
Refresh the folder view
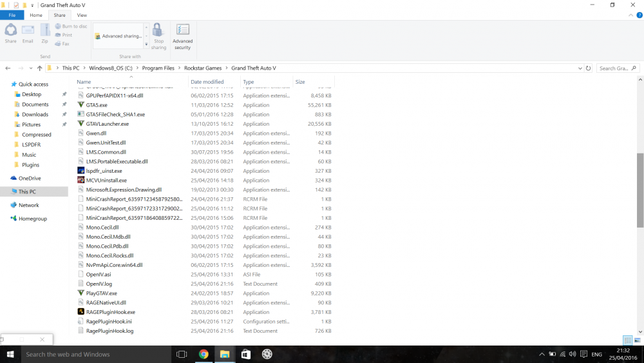coord(588,68)
